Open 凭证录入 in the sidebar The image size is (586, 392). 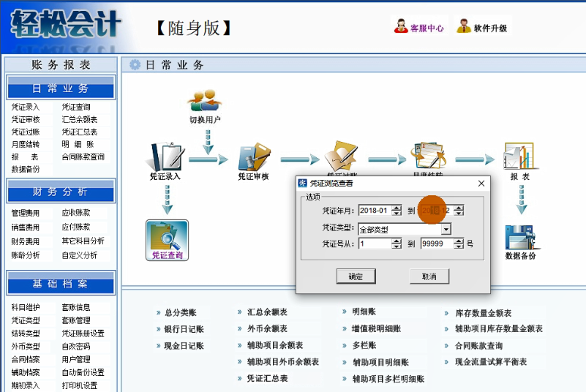(26, 107)
